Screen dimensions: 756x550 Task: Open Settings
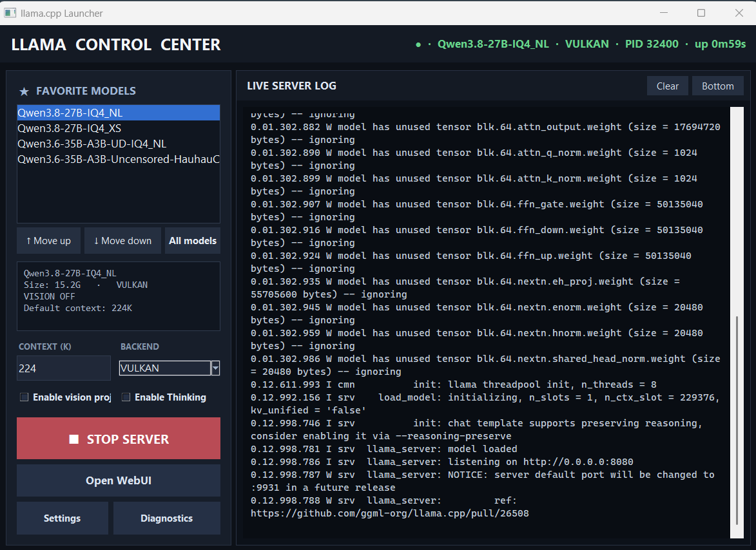63,518
